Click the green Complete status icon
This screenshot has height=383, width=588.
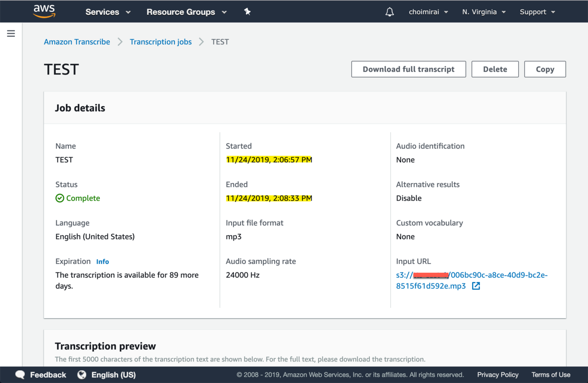tap(60, 198)
